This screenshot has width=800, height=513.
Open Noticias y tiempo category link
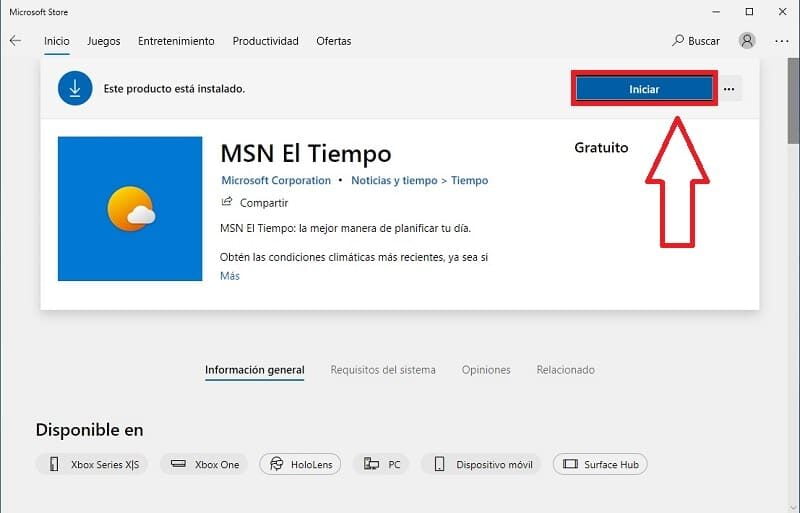coord(394,180)
